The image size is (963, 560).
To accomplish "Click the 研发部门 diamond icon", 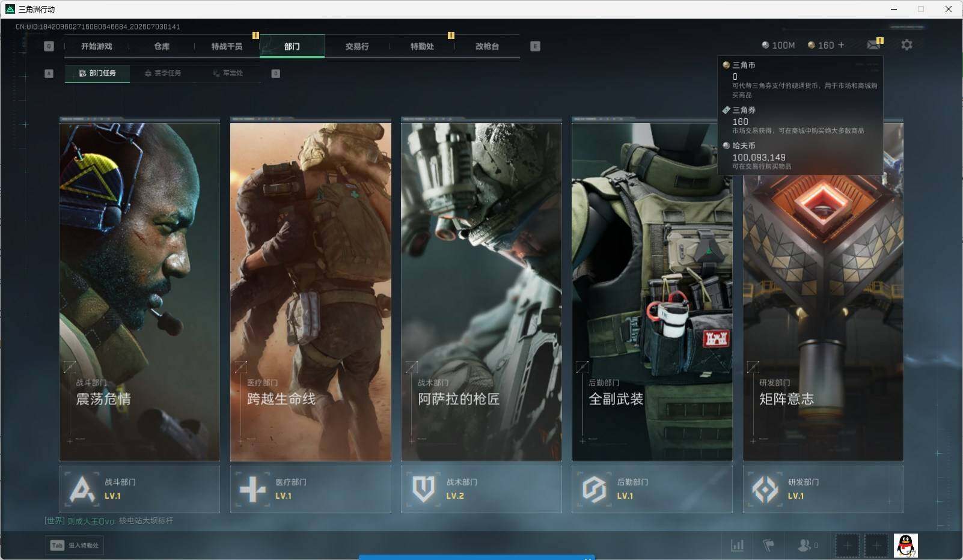I will coord(765,489).
